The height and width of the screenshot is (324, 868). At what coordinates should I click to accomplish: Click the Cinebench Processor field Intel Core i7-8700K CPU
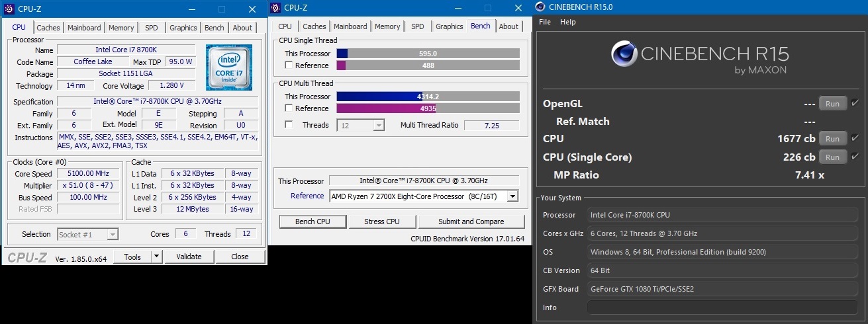click(722, 215)
